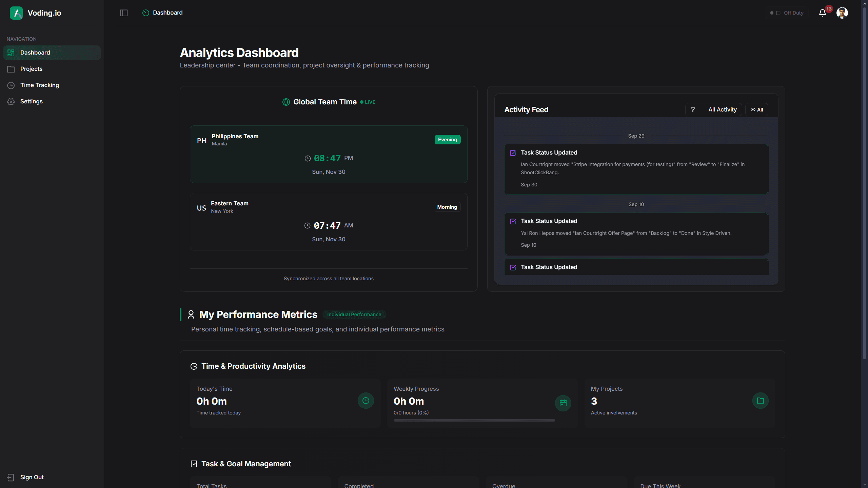The height and width of the screenshot is (488, 868).
Task: Open the Ian Courtright Offer Page update
Action: pos(636,234)
